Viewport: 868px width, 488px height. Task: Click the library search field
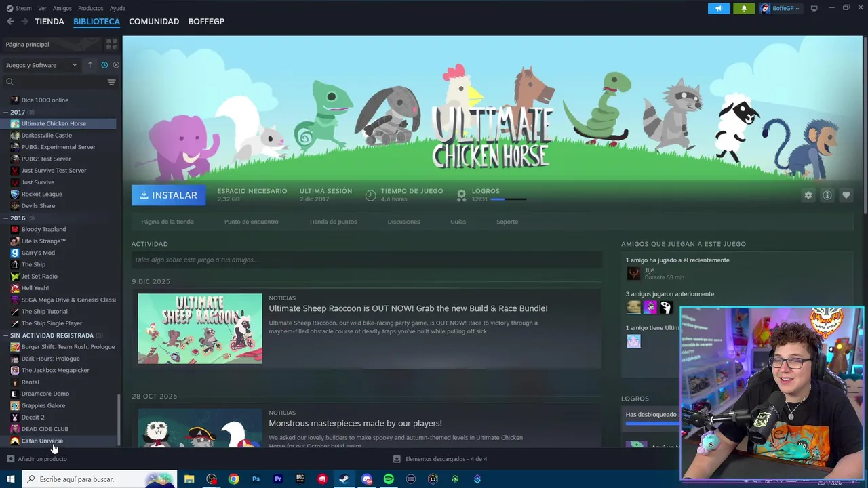click(54, 82)
